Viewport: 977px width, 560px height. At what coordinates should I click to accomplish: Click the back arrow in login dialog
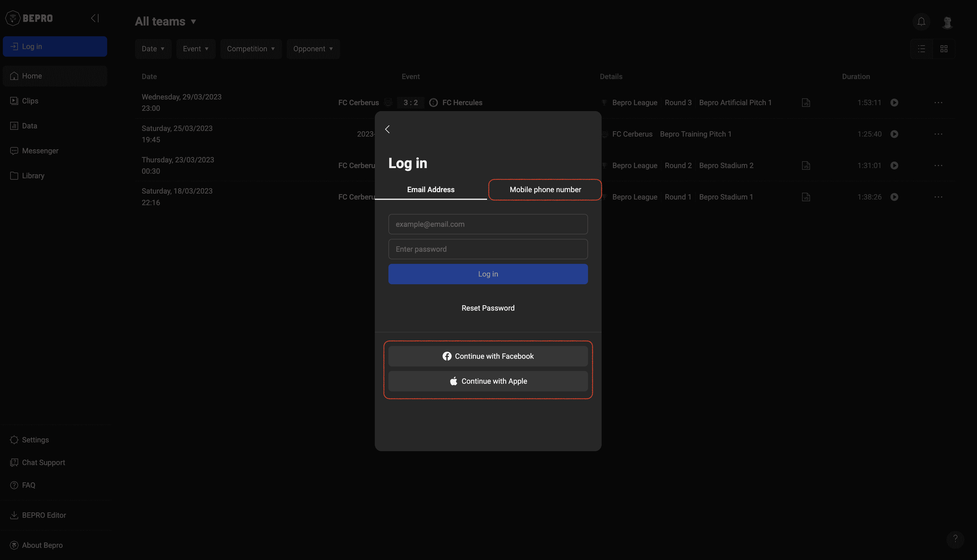[x=387, y=129]
